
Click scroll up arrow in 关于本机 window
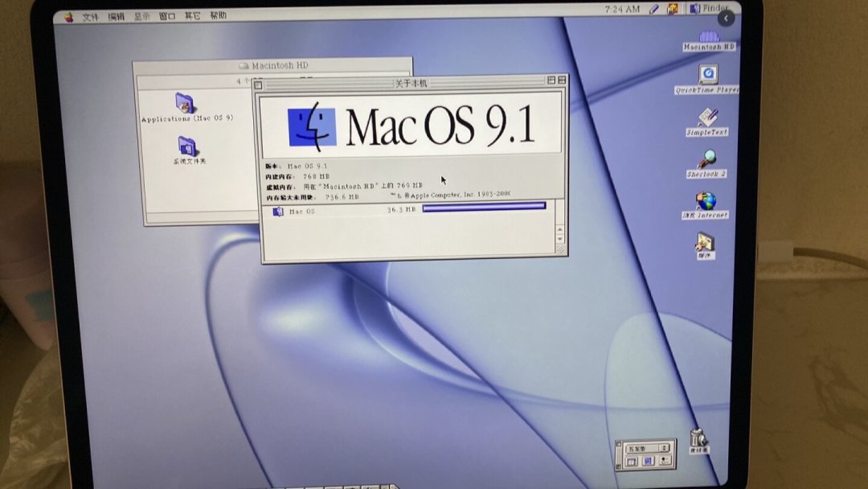[559, 228]
